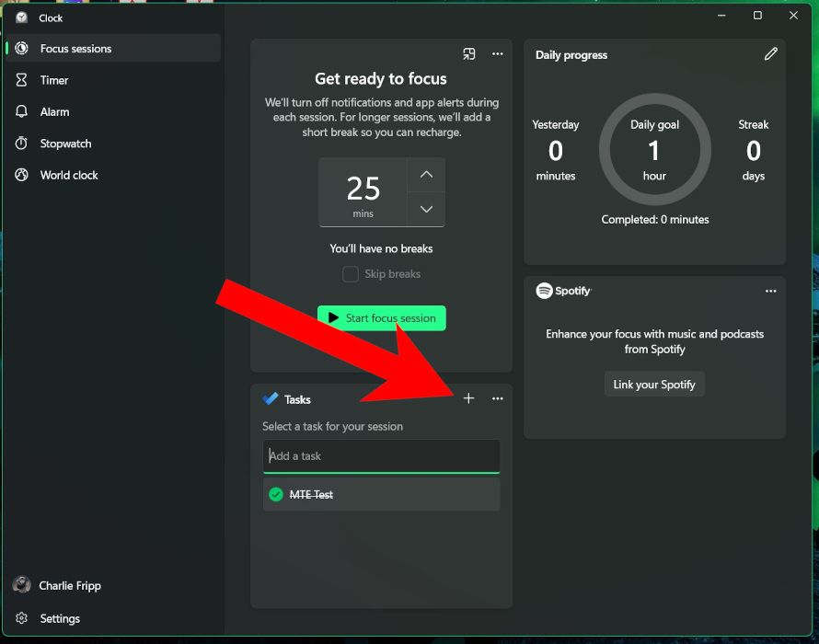Open the Tasks panel's more options menu
Viewport: 819px width, 644px height.
point(498,398)
